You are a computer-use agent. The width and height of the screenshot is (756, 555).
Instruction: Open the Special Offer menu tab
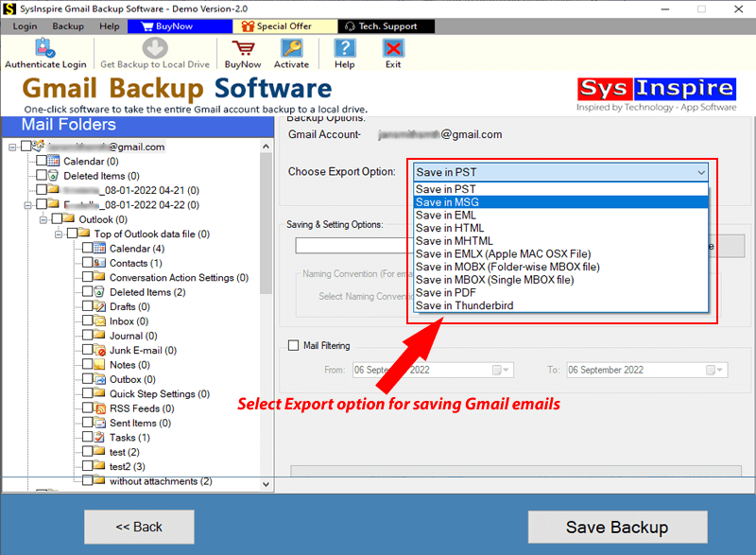(x=285, y=26)
